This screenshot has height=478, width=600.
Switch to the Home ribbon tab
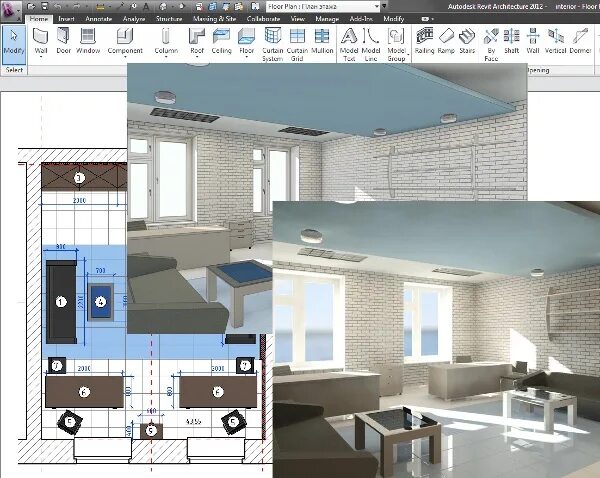click(x=39, y=19)
